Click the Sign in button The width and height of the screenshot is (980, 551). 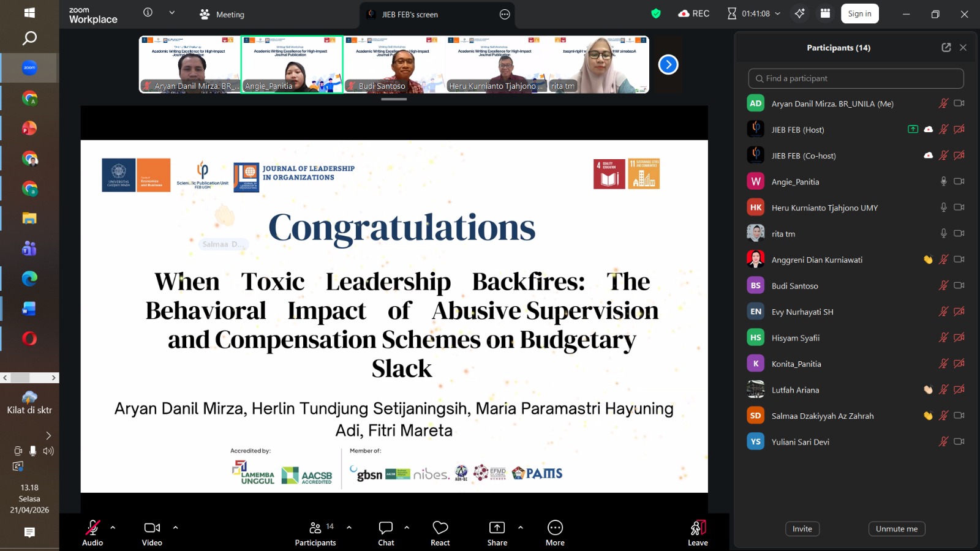point(859,13)
